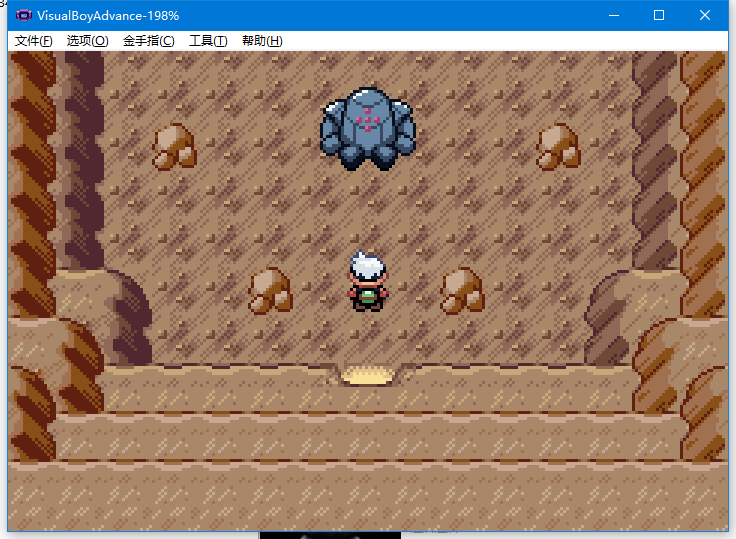Click the white-haired trainer character sprite
The width and height of the screenshot is (736, 539).
pos(368,281)
